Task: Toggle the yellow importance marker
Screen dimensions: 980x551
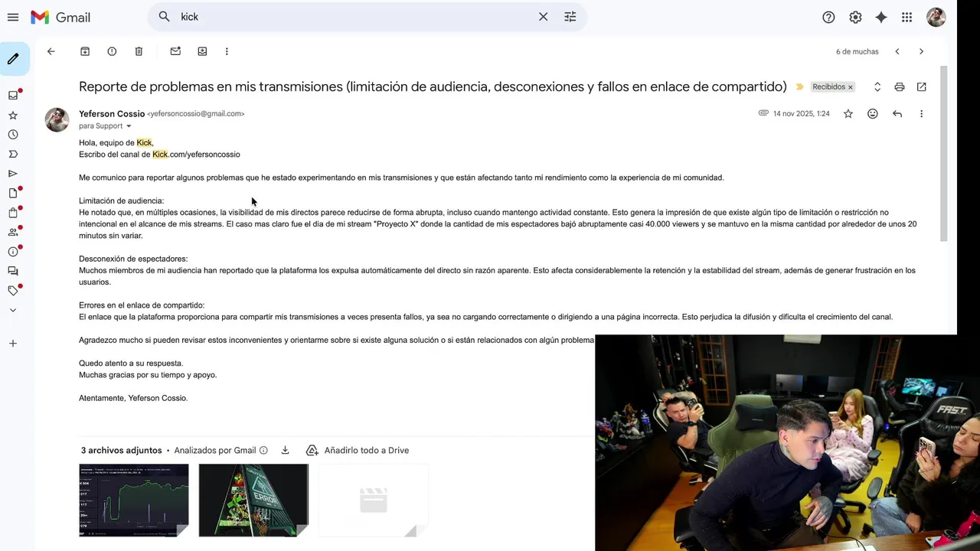Action: [x=799, y=87]
